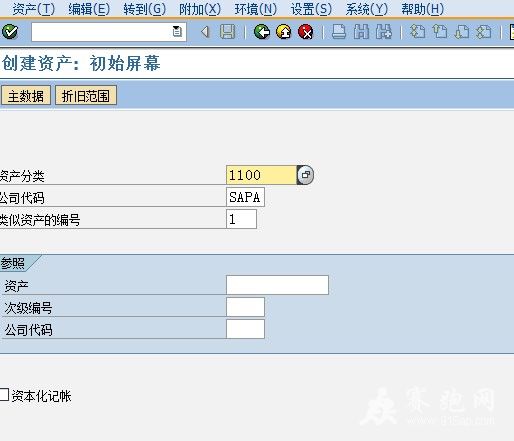The height and width of the screenshot is (441, 514).
Task: Click the 主数据 button
Action: (26, 96)
